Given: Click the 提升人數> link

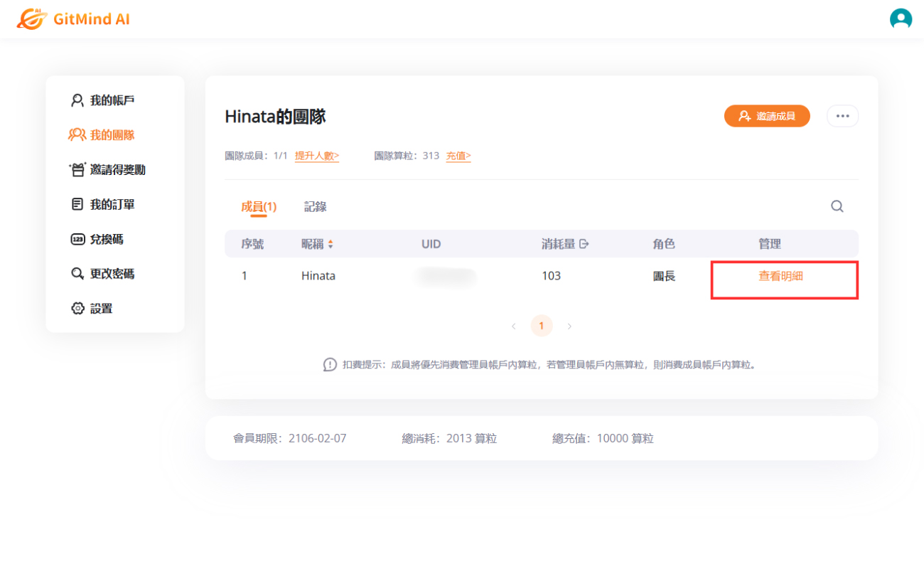Looking at the screenshot, I should click(317, 156).
